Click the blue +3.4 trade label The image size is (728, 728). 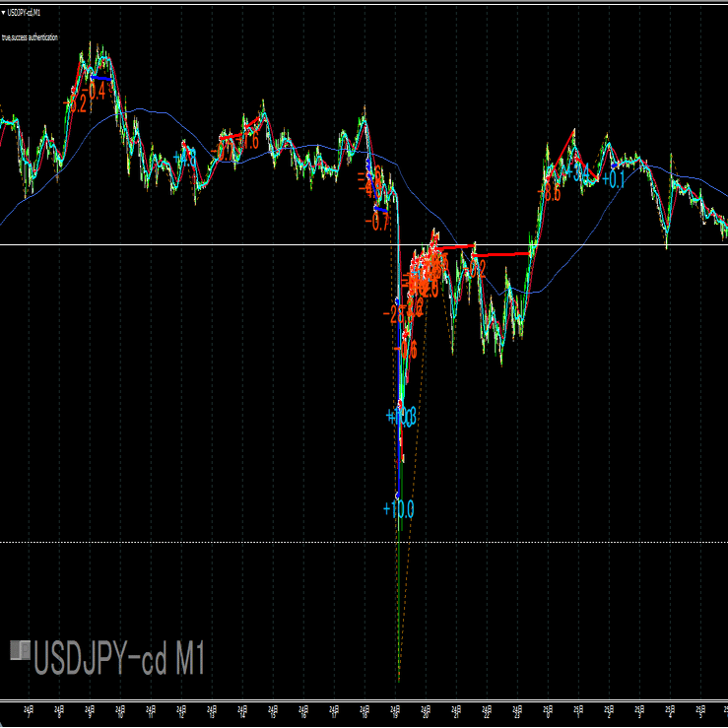(x=576, y=172)
